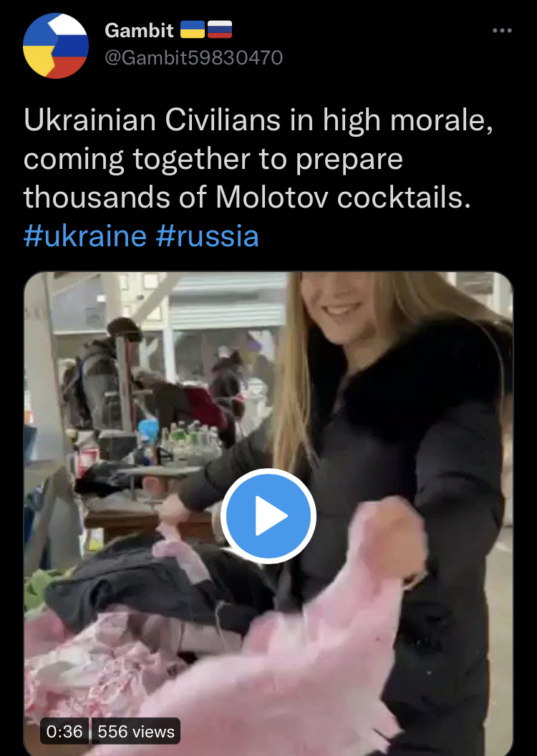Open the #russia hashtag
This screenshot has width=537, height=756.
[x=207, y=236]
